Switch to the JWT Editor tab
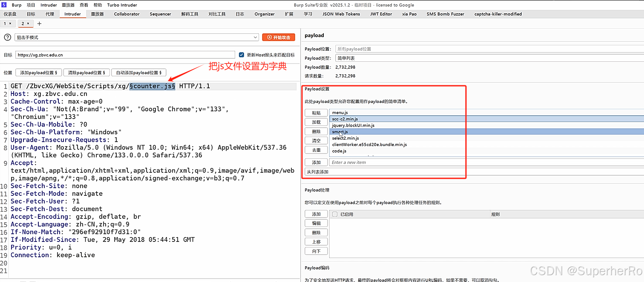644x282 pixels. pos(381,14)
